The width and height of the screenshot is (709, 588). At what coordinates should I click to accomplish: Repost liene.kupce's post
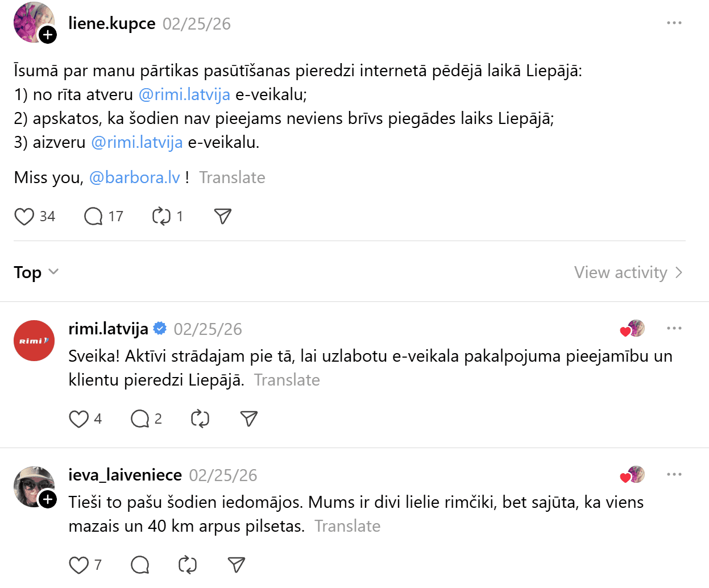[161, 217]
